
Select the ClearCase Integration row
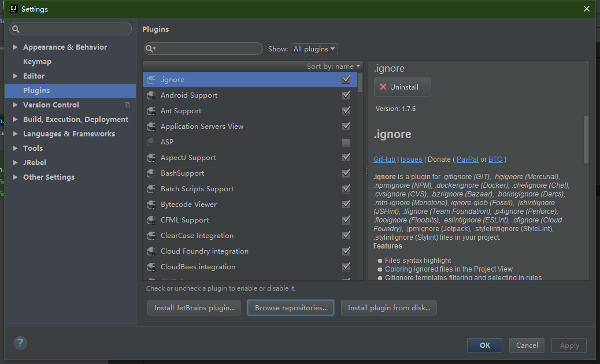pyautogui.click(x=250, y=236)
